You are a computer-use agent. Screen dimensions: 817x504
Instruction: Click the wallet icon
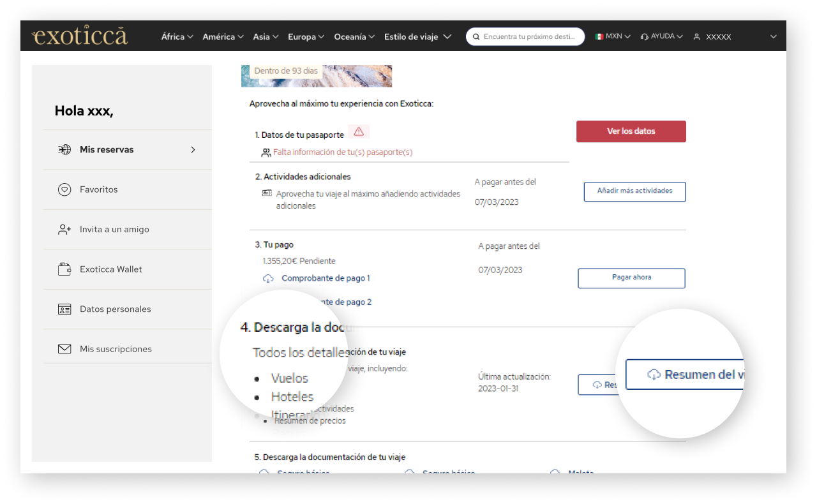(x=64, y=269)
